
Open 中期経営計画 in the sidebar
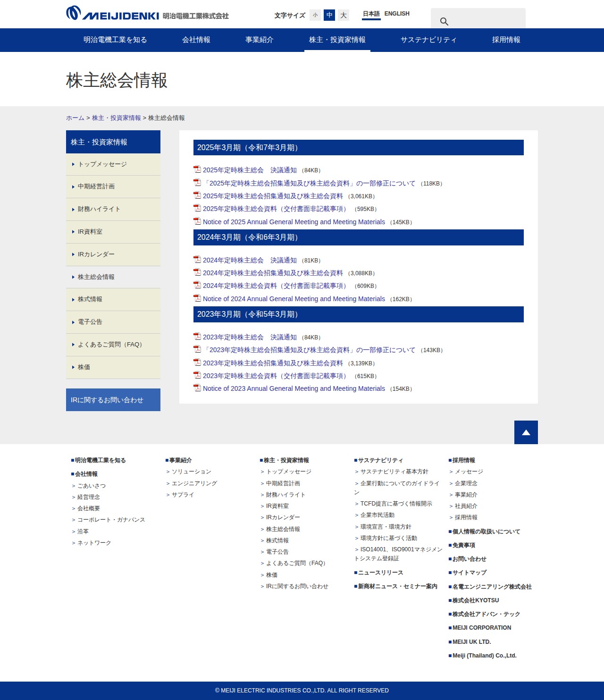pyautogui.click(x=113, y=186)
